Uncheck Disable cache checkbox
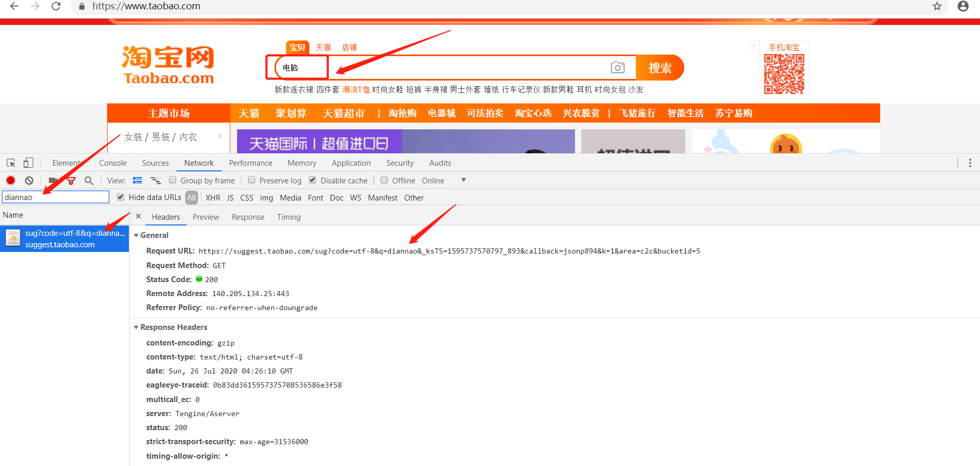The width and height of the screenshot is (980, 466). [312, 180]
